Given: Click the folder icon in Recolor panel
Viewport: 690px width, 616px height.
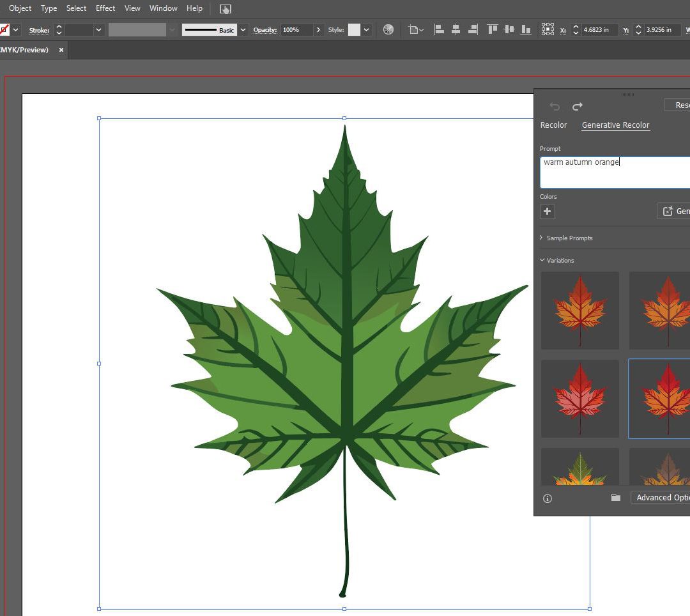Looking at the screenshot, I should point(616,498).
